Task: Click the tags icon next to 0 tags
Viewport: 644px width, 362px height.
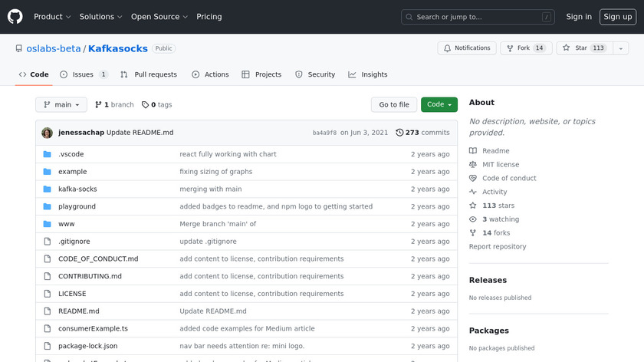Action: (x=146, y=105)
